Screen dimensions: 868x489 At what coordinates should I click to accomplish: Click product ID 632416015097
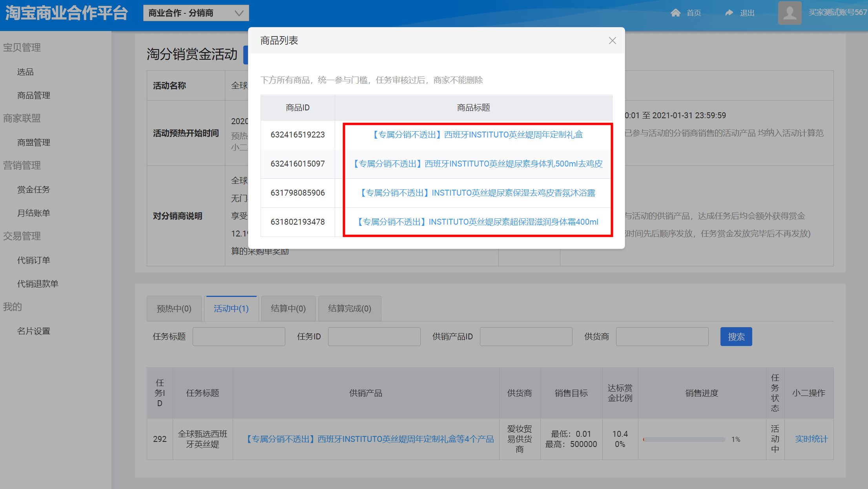tap(298, 164)
